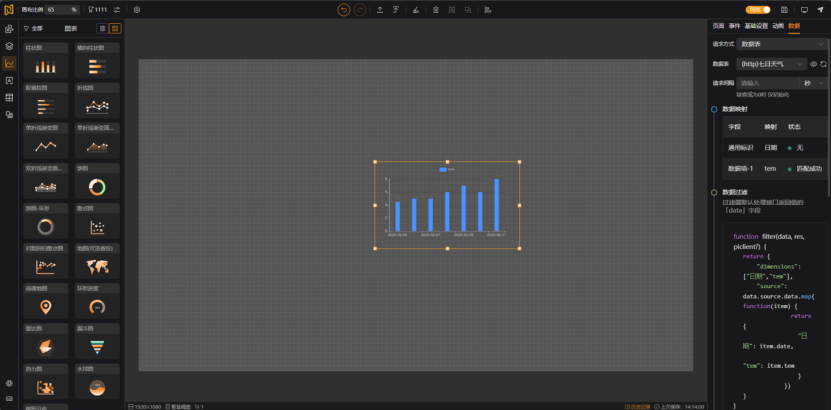Click the bar chart on the canvas
Viewport: 831px width, 410px height.
click(x=447, y=205)
